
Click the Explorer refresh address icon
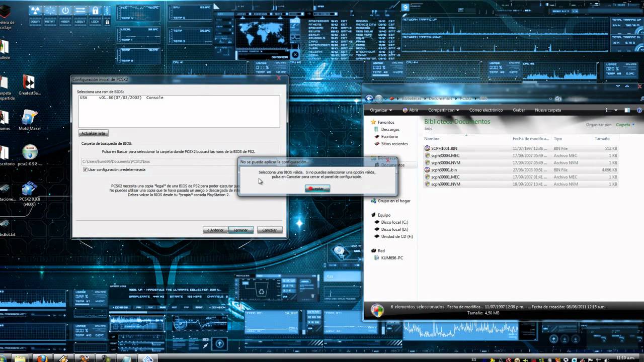pos(558,99)
